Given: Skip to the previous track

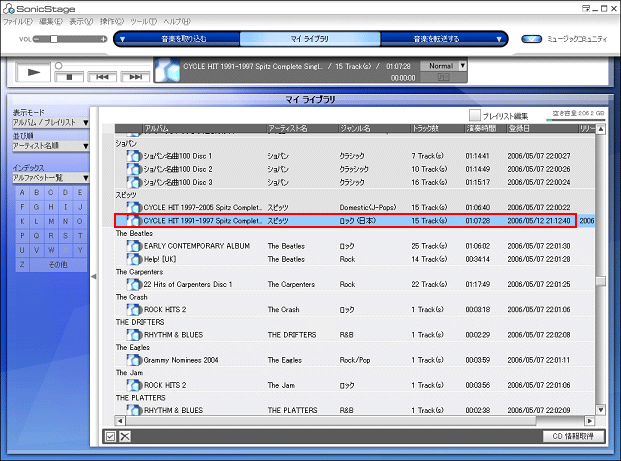Looking at the screenshot, I should [x=101, y=76].
